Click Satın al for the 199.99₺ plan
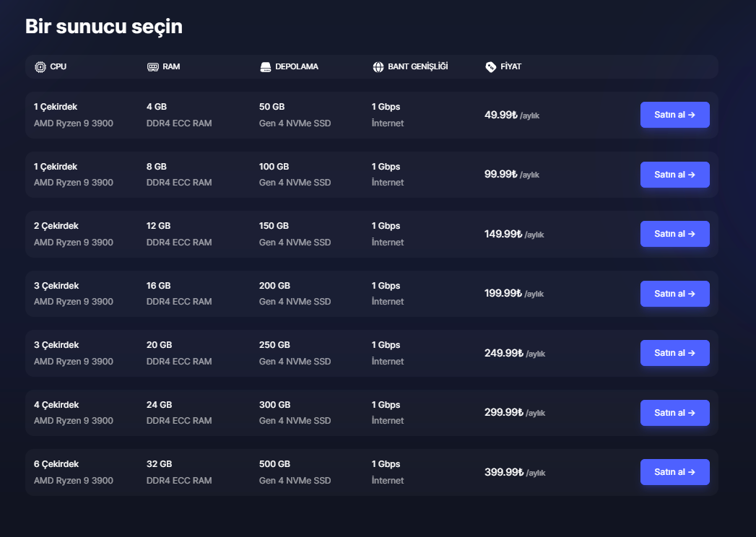 [x=674, y=294]
